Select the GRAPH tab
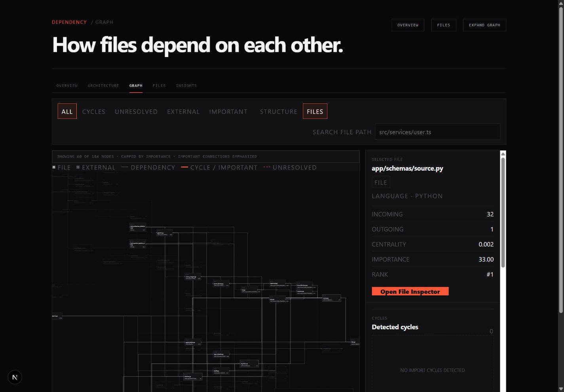The image size is (564, 392). tap(136, 86)
